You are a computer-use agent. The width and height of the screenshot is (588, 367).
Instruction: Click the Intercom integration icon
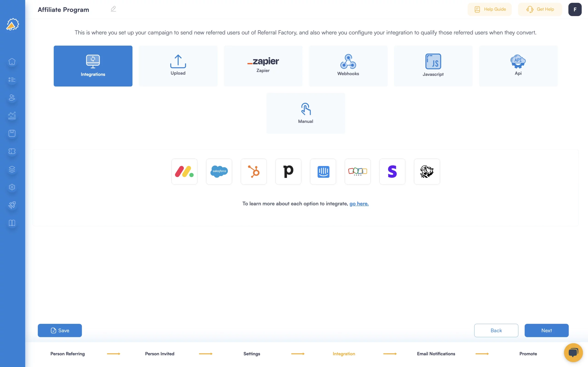click(323, 171)
